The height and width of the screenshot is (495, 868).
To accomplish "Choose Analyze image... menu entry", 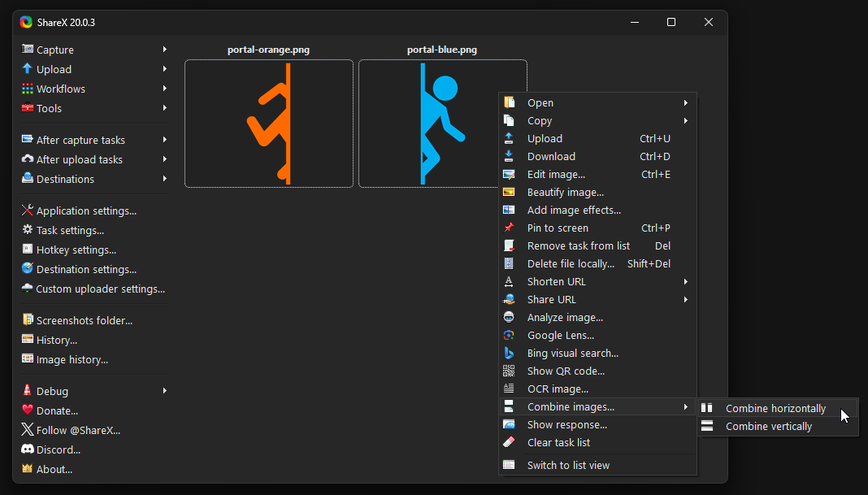I will point(598,317).
